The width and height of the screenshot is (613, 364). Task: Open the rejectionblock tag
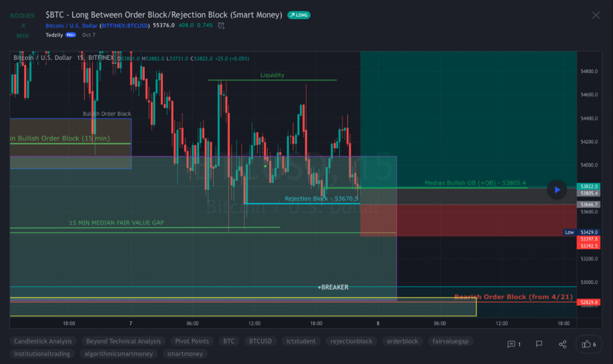click(351, 341)
